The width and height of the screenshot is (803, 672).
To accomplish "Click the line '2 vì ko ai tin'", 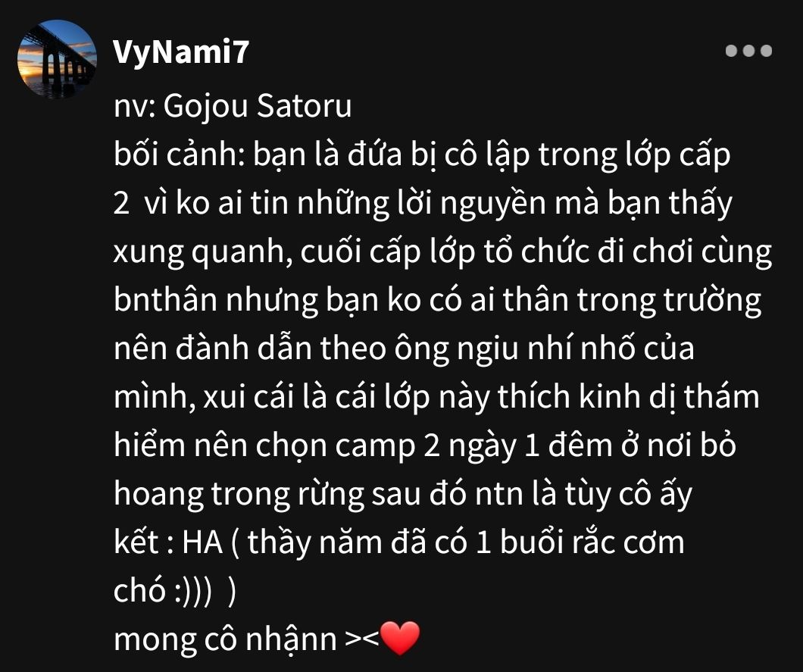I will point(423,203).
